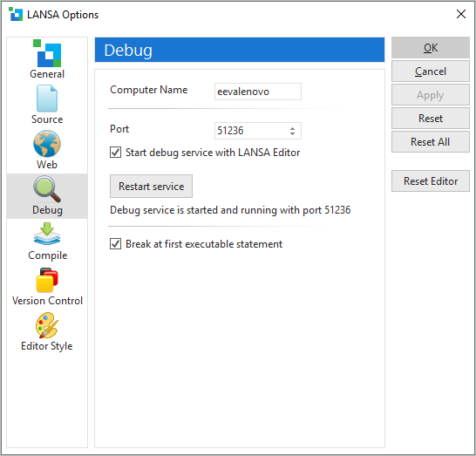
Task: Confirm settings with the OK button
Action: click(x=431, y=48)
